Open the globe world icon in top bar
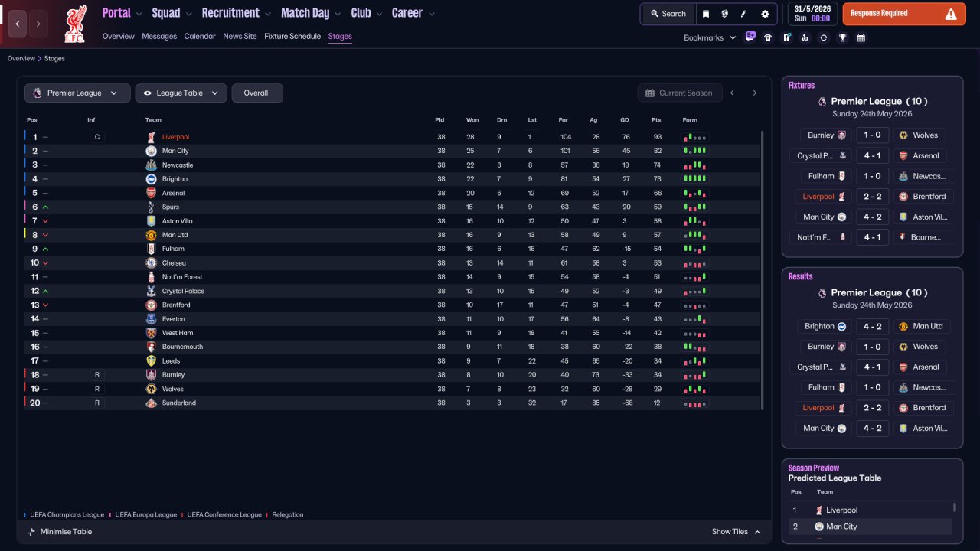Screen dimensions: 980x551 (x=724, y=14)
